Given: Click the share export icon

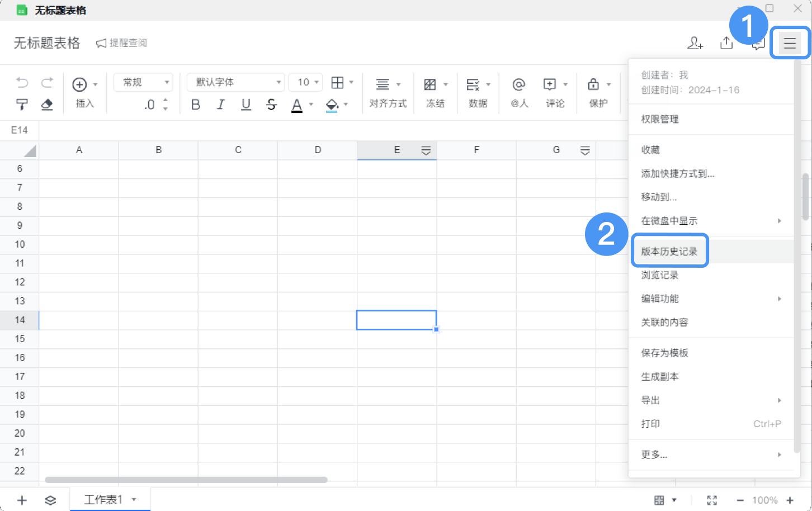Looking at the screenshot, I should 726,43.
